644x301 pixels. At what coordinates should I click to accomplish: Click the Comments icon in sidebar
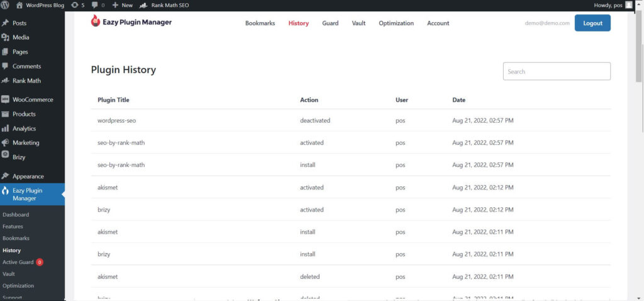pos(5,66)
